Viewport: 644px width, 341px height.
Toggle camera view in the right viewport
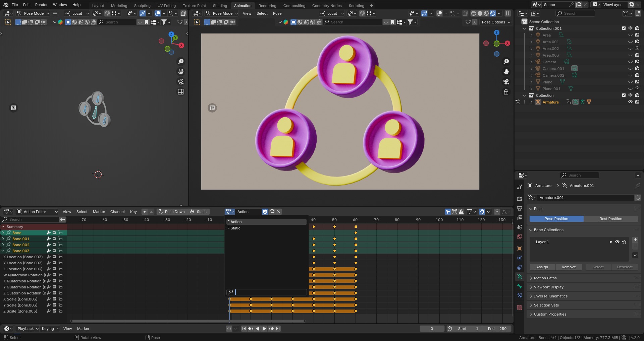[506, 82]
